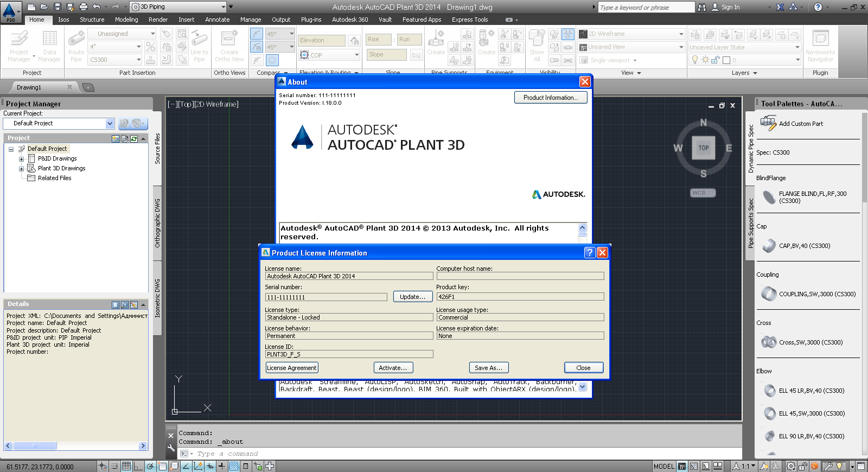Switch to the Isos ribbon tab
The width and height of the screenshot is (868, 472).
(x=64, y=20)
